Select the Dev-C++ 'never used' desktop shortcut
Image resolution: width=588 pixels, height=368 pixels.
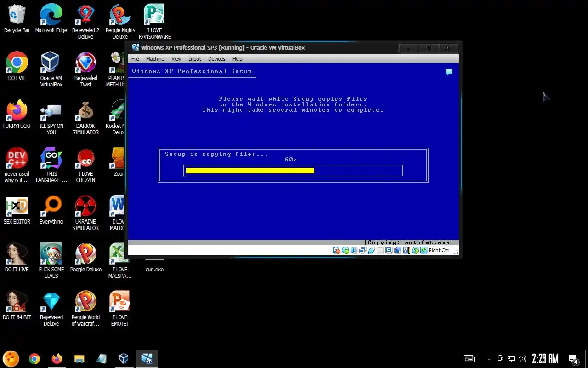(x=17, y=166)
